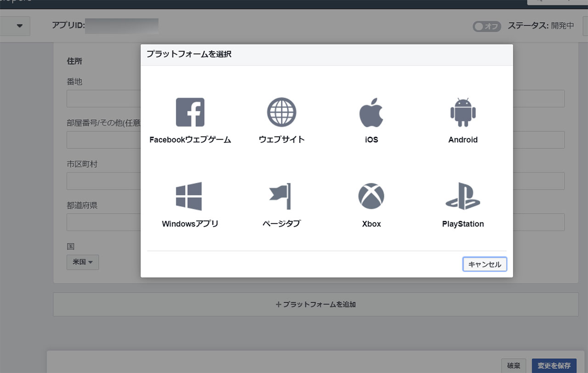This screenshot has width=588, height=373.
Task: Choose the Windows app logo icon
Action: tap(189, 196)
